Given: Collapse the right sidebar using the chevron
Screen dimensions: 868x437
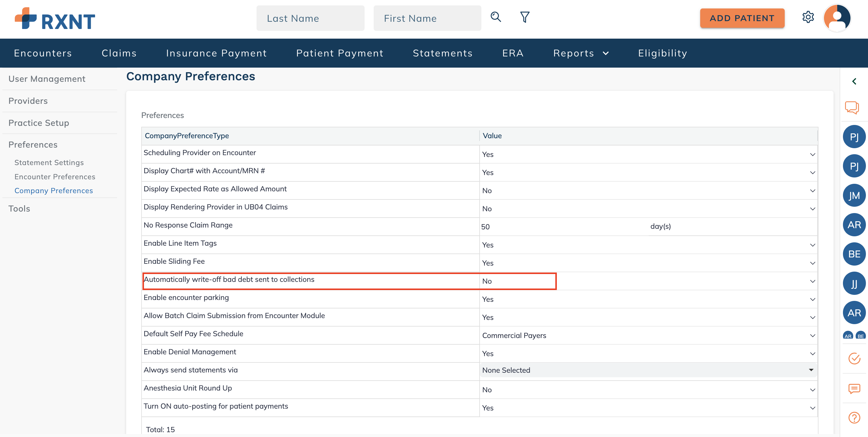Looking at the screenshot, I should [854, 81].
